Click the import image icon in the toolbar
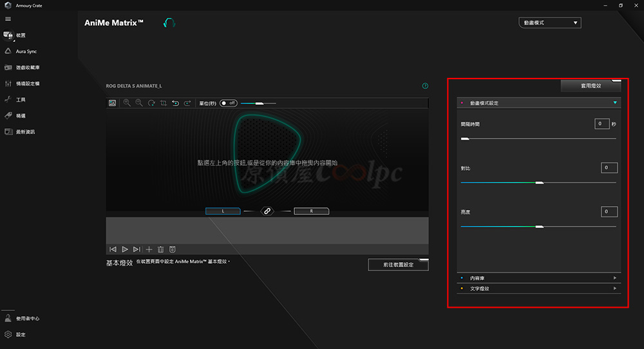The image size is (644, 349). (x=112, y=103)
